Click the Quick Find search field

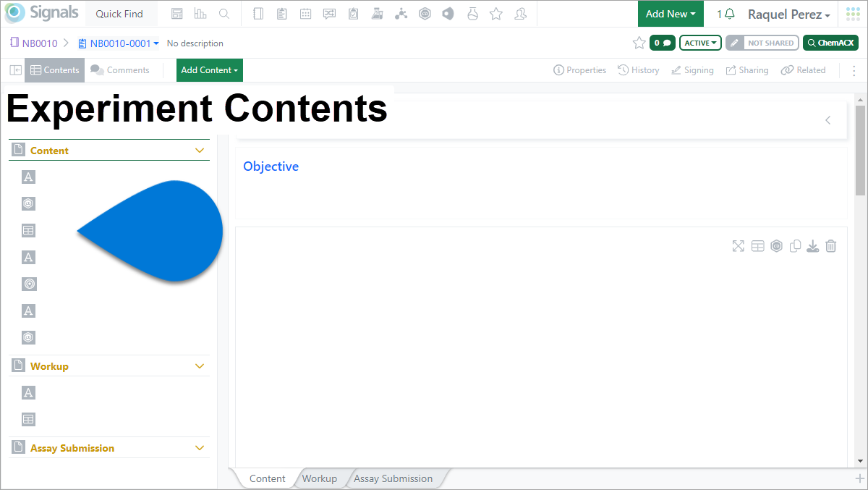pos(119,14)
